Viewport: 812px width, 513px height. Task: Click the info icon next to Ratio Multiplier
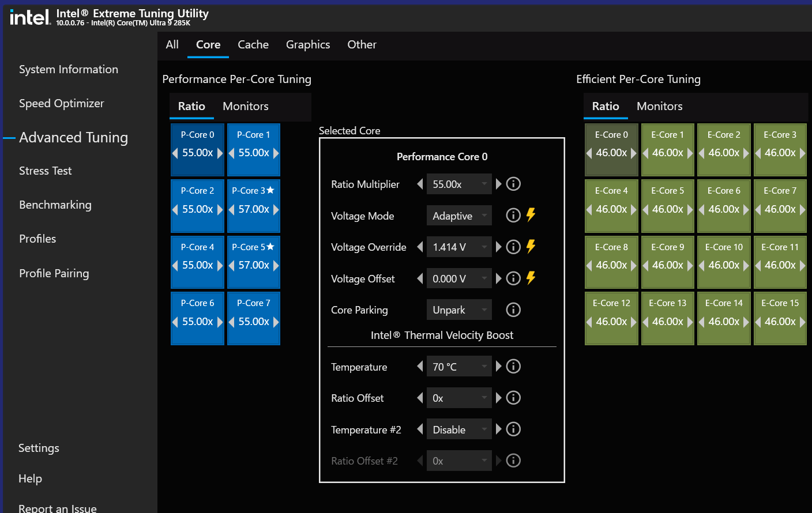(x=513, y=184)
